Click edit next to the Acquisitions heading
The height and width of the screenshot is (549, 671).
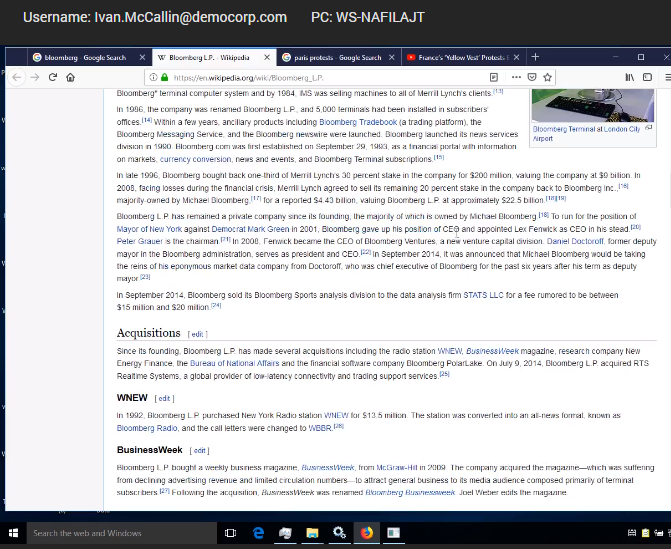tap(198, 334)
